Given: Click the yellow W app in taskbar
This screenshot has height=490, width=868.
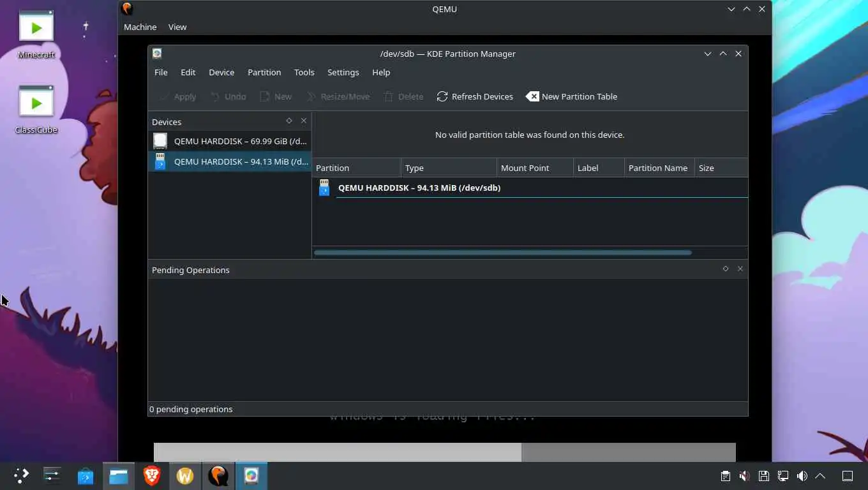Looking at the screenshot, I should [185, 475].
